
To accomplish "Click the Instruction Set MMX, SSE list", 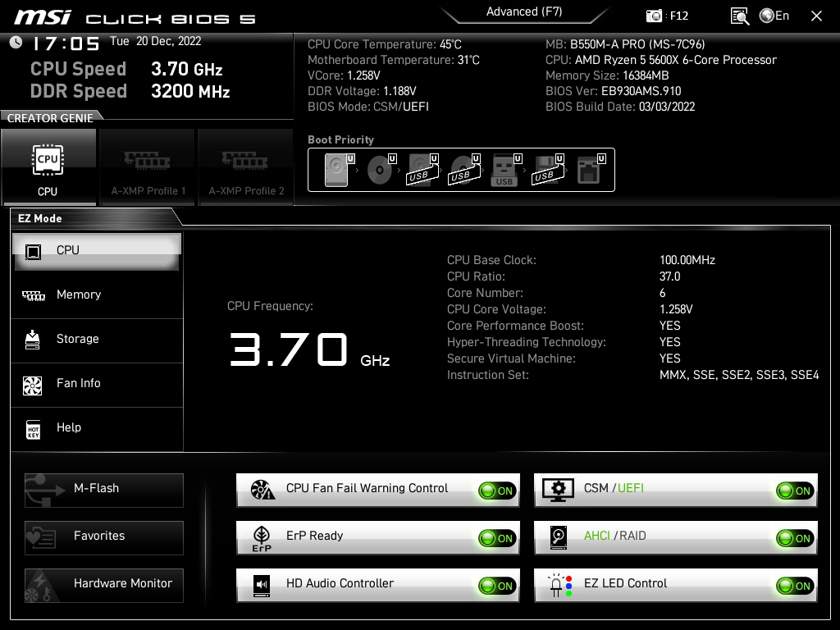I will tap(739, 375).
